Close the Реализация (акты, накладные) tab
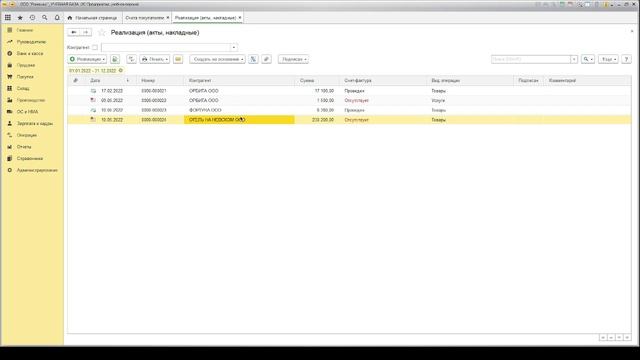Screen dimensions: 640x360 (x=240, y=18)
